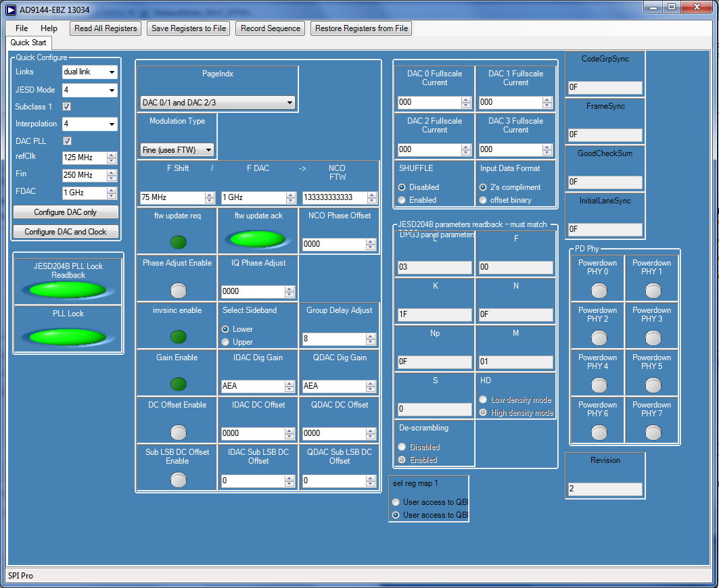Uncheck the Subclass 1 checkbox
Image resolution: width=719 pixels, height=588 pixels.
click(67, 107)
